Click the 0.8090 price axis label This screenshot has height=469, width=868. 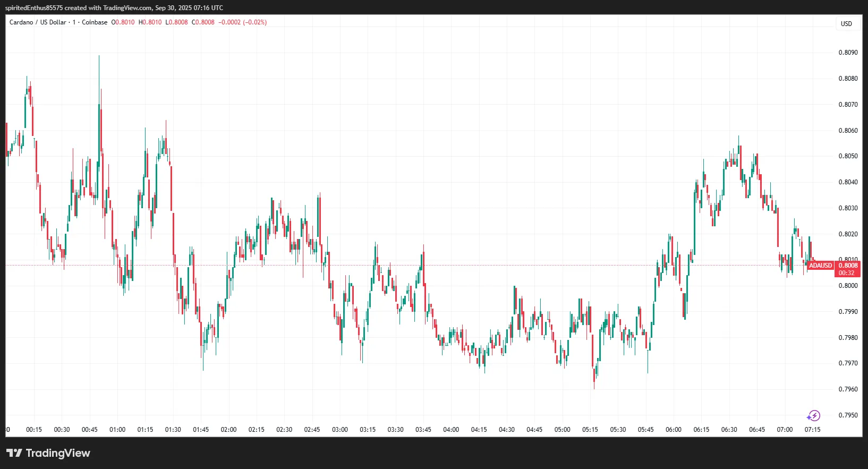click(x=848, y=53)
